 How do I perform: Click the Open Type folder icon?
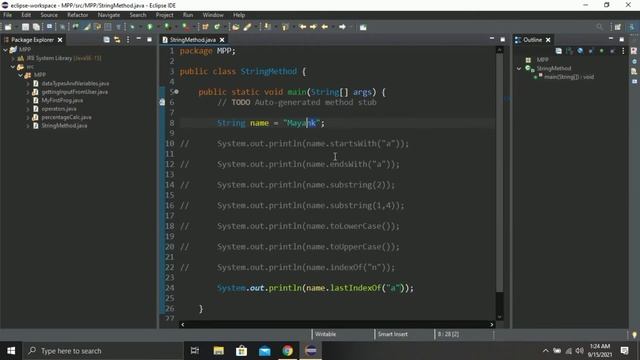(236, 27)
